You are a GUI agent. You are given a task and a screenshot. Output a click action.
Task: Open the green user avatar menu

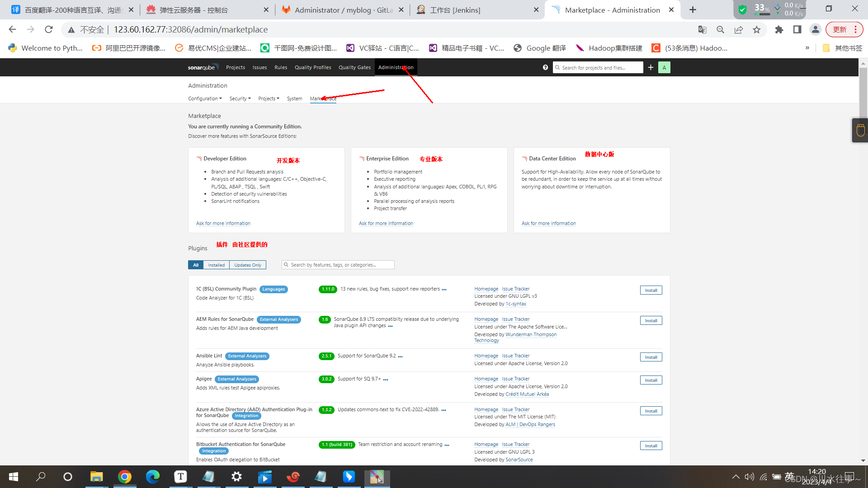(664, 67)
